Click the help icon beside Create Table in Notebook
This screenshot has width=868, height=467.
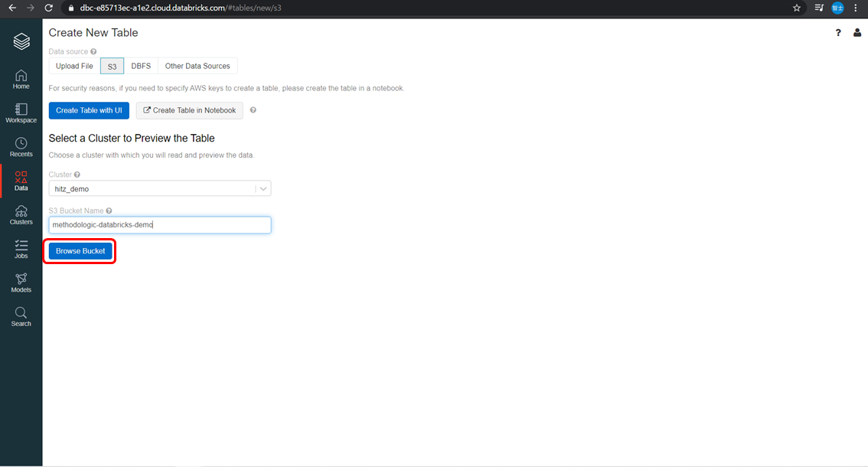[x=253, y=110]
